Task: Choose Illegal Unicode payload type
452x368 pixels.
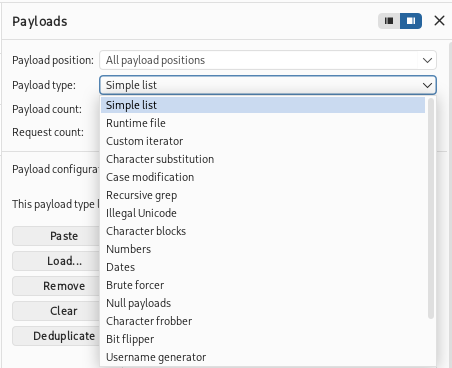Action: pos(263,213)
